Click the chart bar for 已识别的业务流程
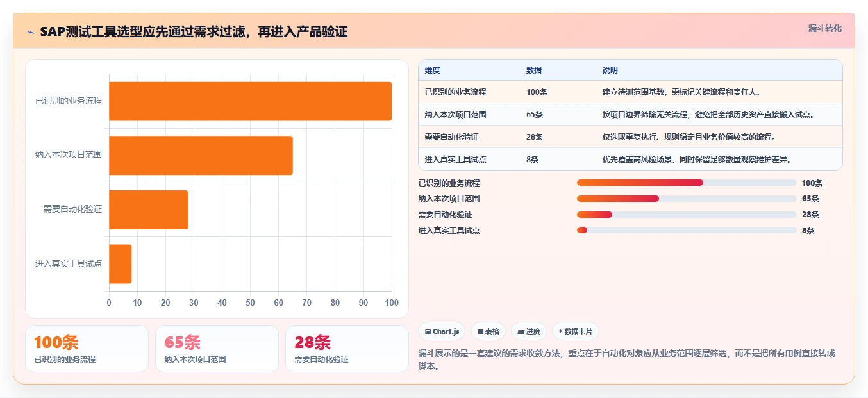 (x=250, y=101)
